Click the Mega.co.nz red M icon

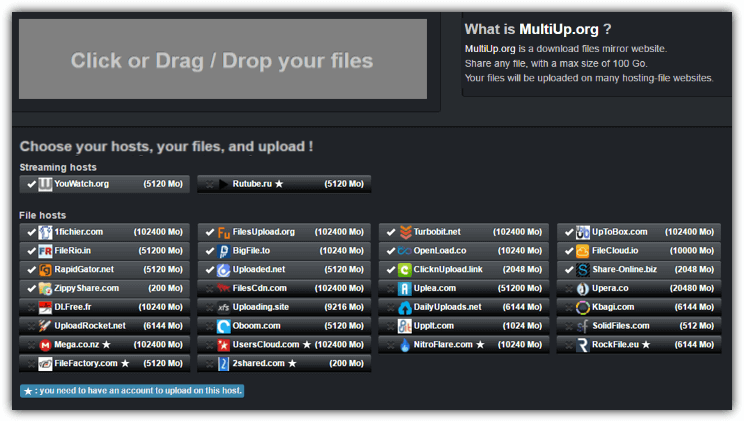tap(45, 345)
